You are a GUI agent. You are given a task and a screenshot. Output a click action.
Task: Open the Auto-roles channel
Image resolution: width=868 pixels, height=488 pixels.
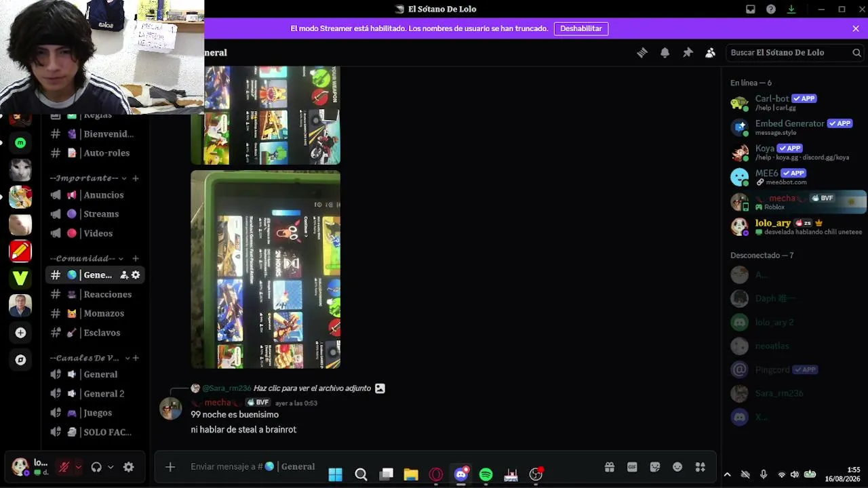[95, 153]
